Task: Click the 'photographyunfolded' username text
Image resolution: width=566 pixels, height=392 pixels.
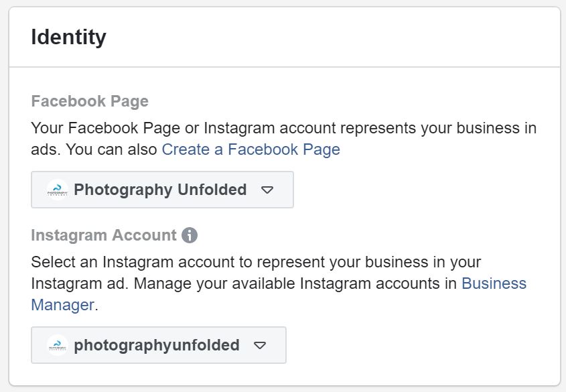Action: [x=157, y=345]
